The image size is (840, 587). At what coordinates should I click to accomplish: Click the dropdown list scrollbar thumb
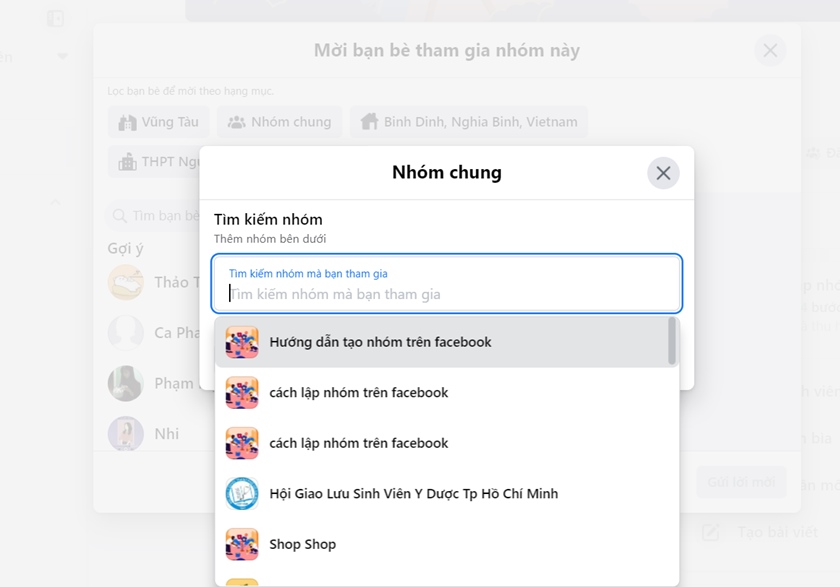point(672,341)
